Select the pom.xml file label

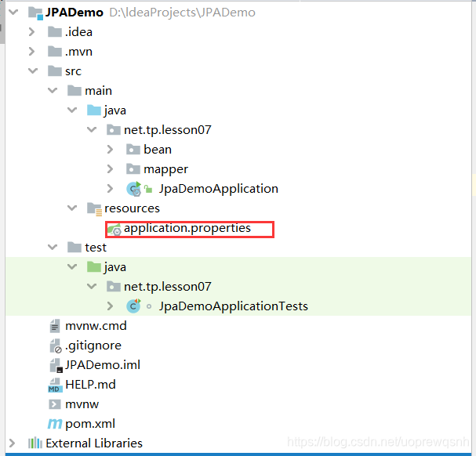[x=90, y=424]
